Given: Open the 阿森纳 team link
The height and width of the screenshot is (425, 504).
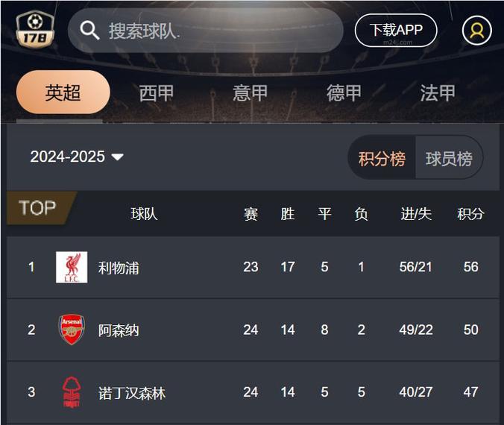Looking at the screenshot, I should pos(119,330).
